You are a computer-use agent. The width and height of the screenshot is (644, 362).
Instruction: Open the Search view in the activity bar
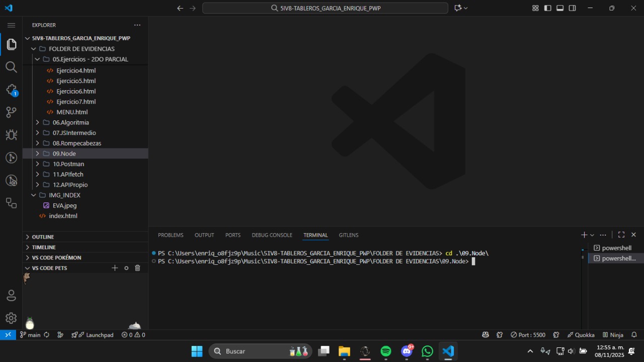click(x=11, y=67)
